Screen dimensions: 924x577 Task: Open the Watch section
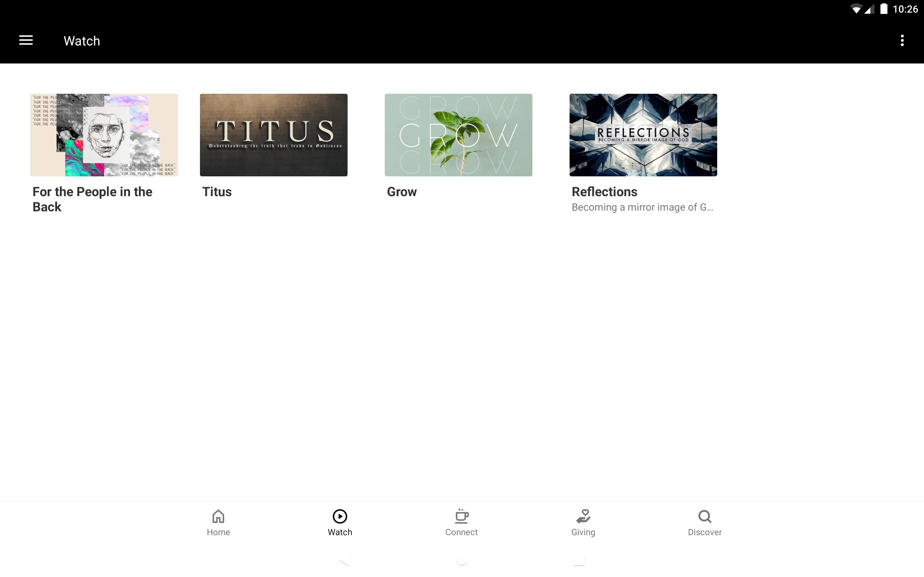(340, 523)
